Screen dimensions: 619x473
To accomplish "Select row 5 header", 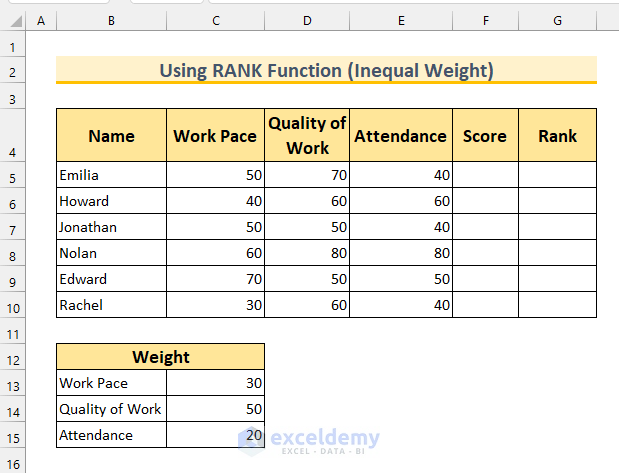I will point(13,175).
